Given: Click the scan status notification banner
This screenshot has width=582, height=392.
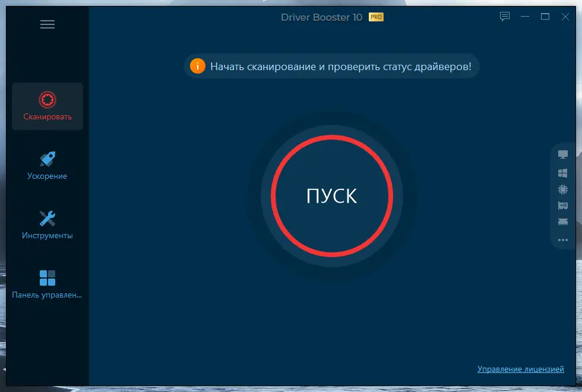Looking at the screenshot, I should click(331, 67).
